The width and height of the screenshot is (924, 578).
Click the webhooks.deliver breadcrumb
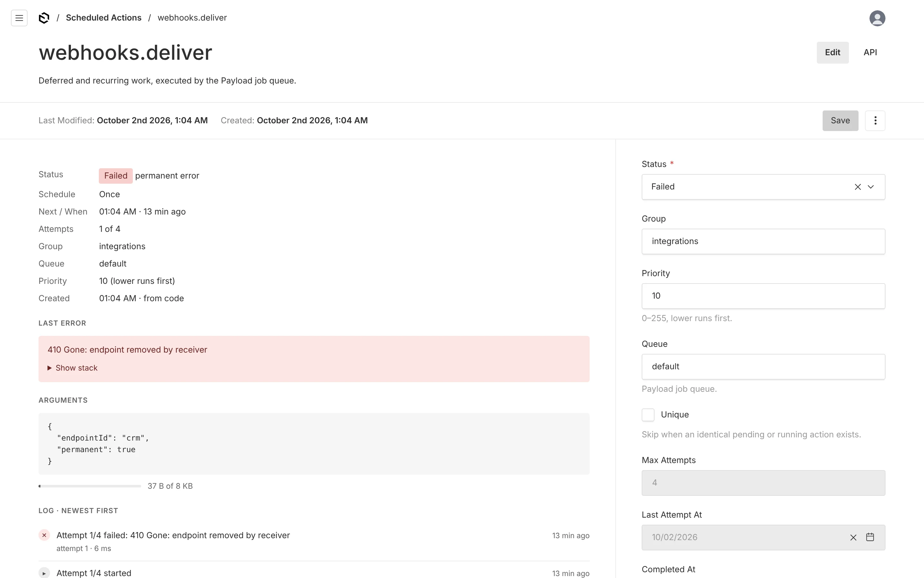[x=192, y=18]
